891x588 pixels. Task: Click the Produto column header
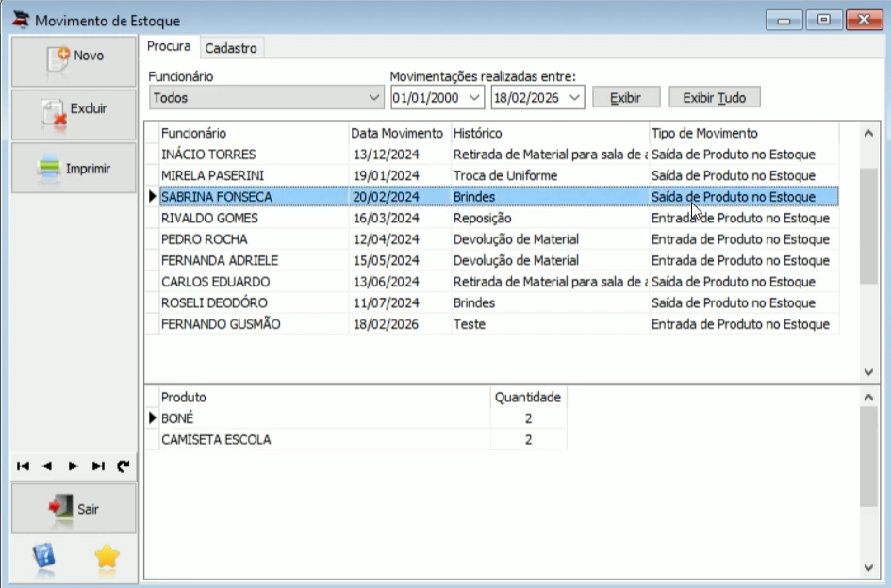[x=324, y=397]
